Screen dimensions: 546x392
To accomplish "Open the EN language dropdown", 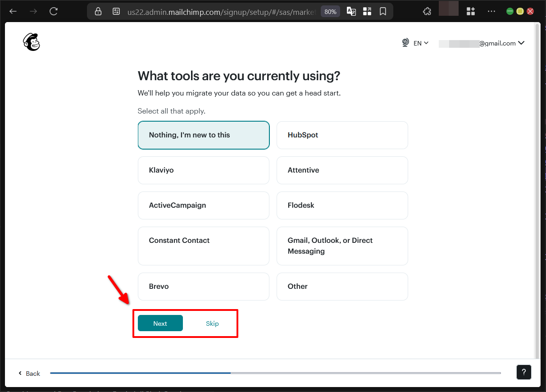I will pyautogui.click(x=420, y=43).
